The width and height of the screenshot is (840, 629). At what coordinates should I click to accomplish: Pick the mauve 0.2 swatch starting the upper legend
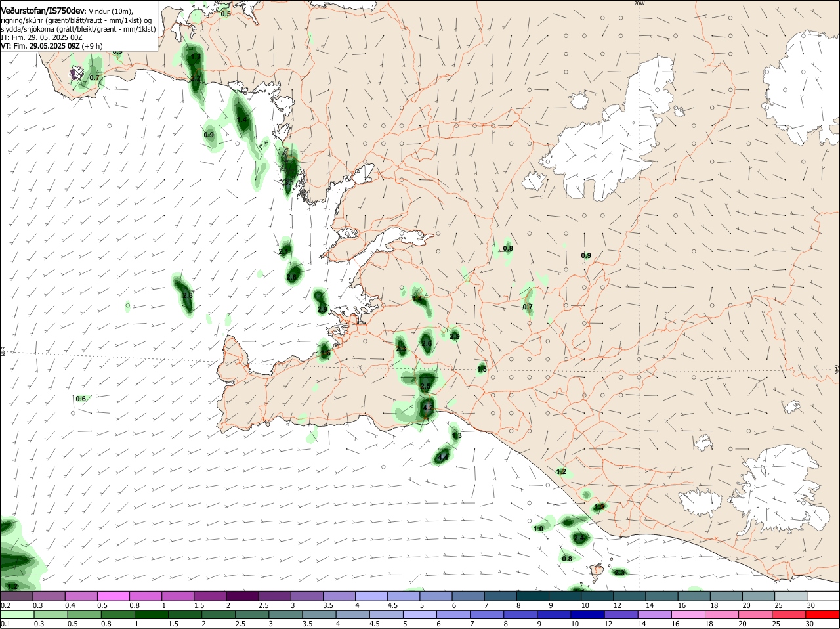[16, 596]
